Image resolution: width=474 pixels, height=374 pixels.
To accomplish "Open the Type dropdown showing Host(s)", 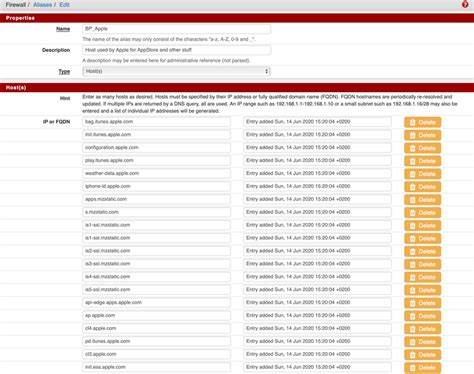I will coord(176,71).
